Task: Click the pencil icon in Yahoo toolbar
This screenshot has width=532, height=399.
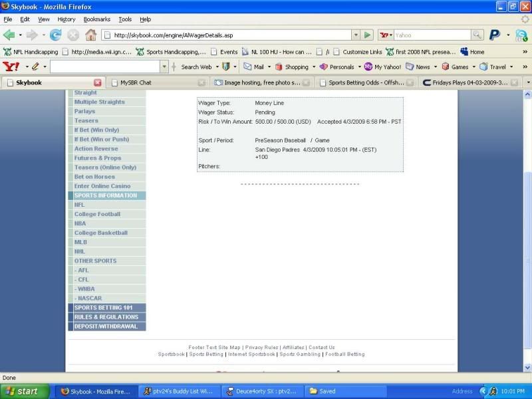Action: 35,66
